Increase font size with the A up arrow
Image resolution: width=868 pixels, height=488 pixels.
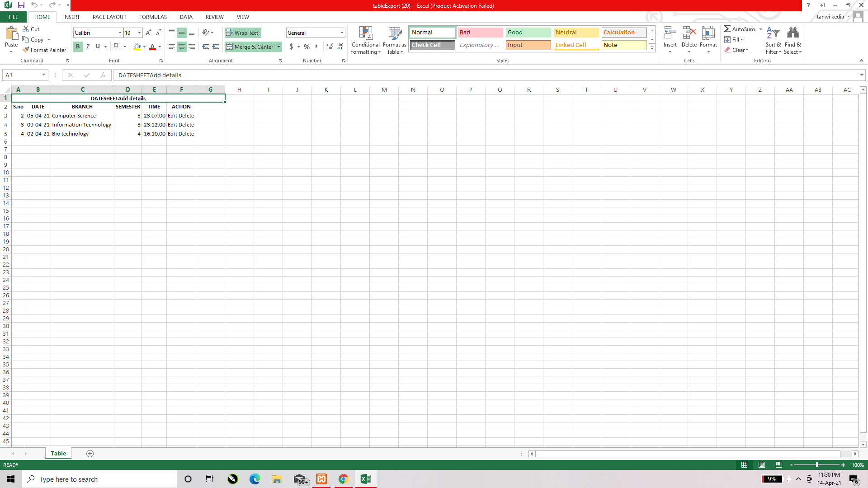pyautogui.click(x=148, y=33)
